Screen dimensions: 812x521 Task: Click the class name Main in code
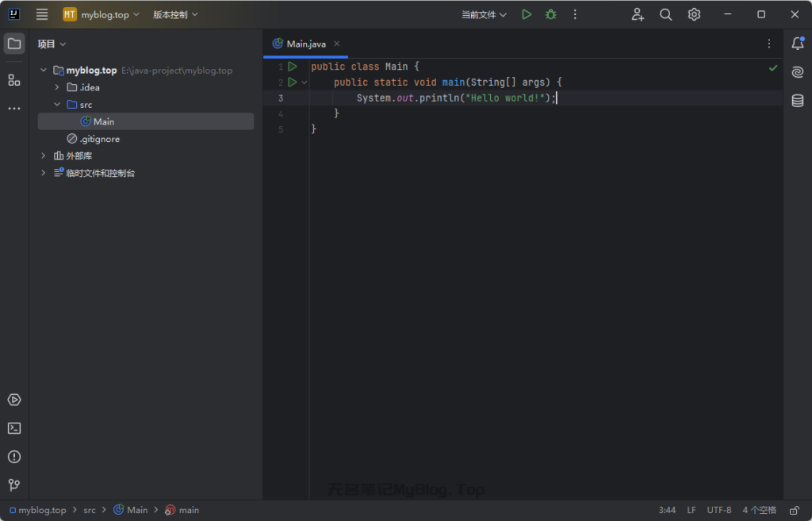[396, 67]
